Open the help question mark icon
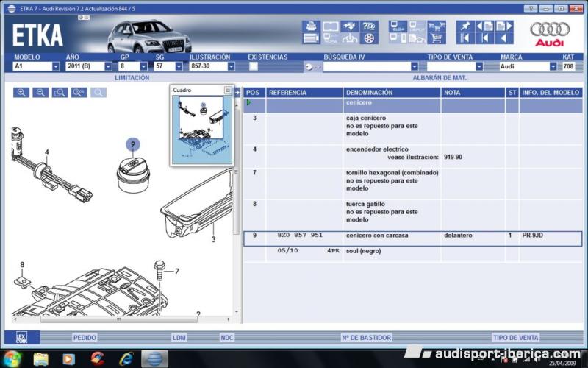 point(369,26)
